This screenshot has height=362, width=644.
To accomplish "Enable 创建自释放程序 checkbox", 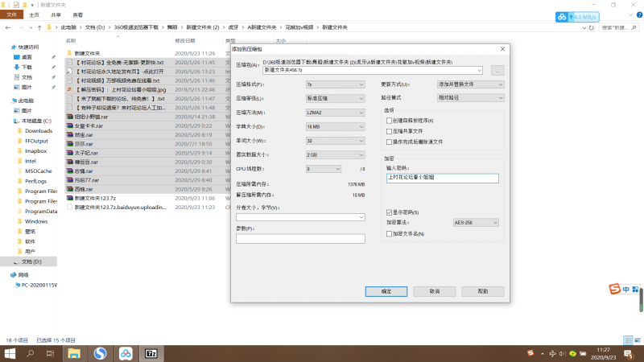I will (390, 120).
